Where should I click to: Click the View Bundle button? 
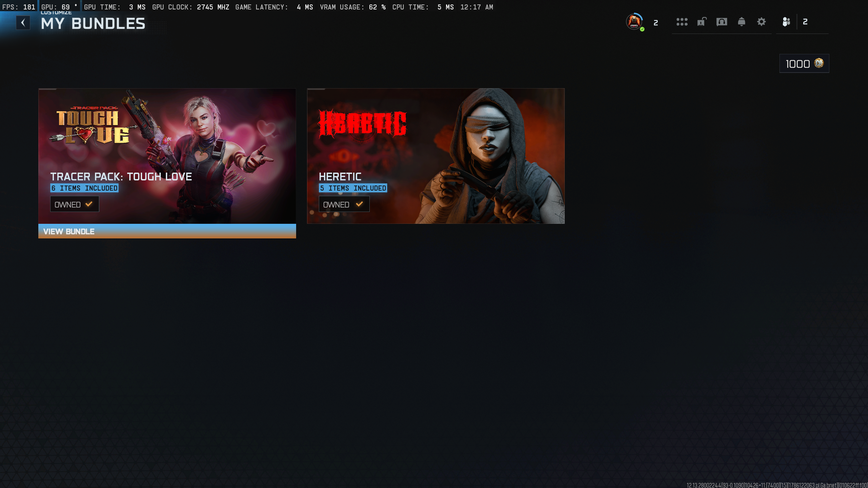click(x=167, y=231)
